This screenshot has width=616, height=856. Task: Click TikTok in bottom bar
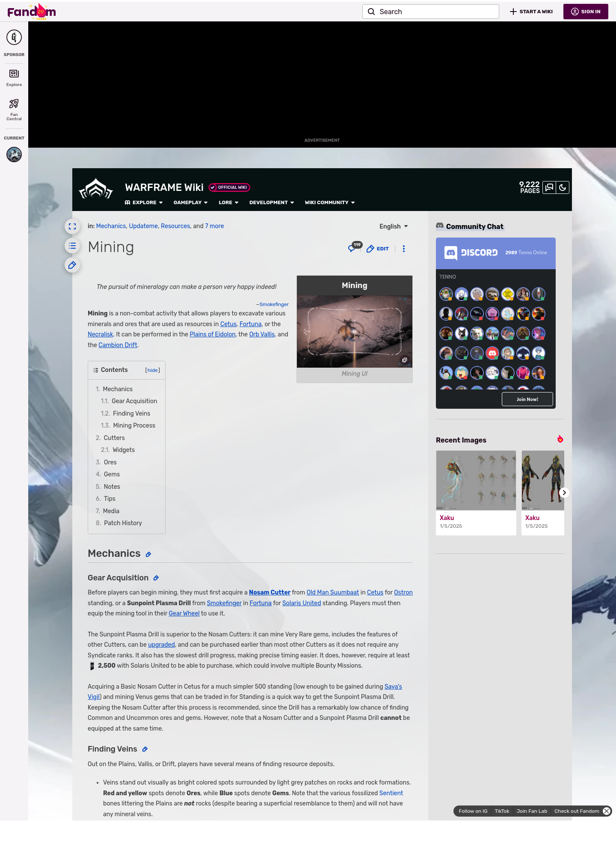(x=502, y=811)
